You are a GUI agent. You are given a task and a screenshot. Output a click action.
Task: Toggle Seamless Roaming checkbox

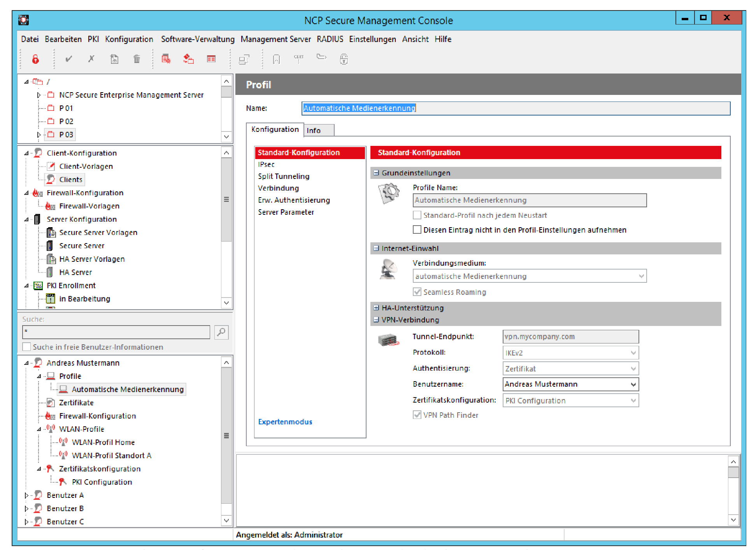pos(417,292)
